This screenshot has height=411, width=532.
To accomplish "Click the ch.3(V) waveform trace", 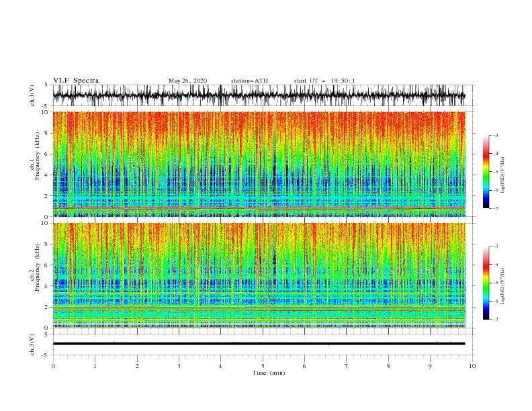I will tap(259, 344).
